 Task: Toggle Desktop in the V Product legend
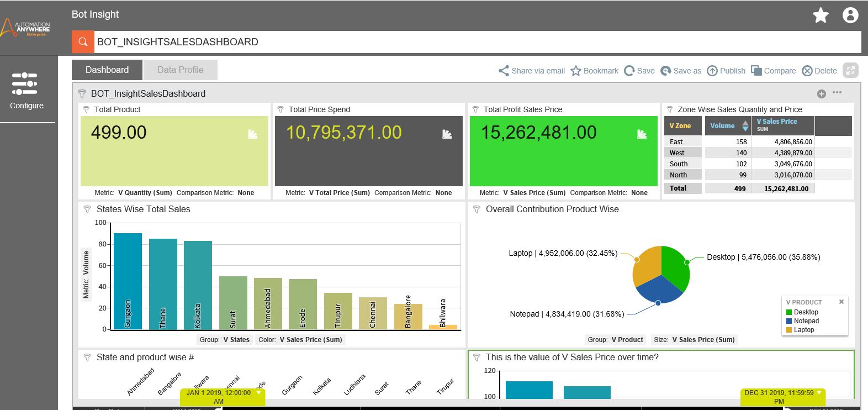pyautogui.click(x=806, y=312)
